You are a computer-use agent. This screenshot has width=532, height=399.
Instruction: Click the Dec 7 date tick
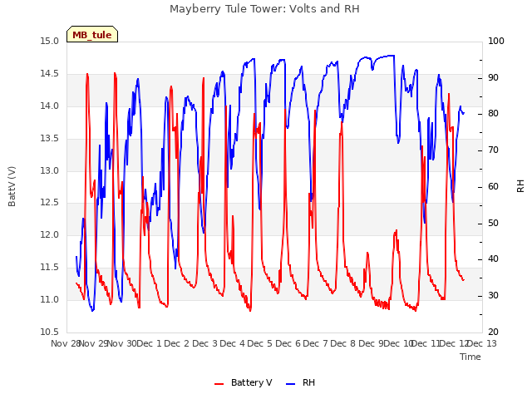pyautogui.click(x=316, y=343)
